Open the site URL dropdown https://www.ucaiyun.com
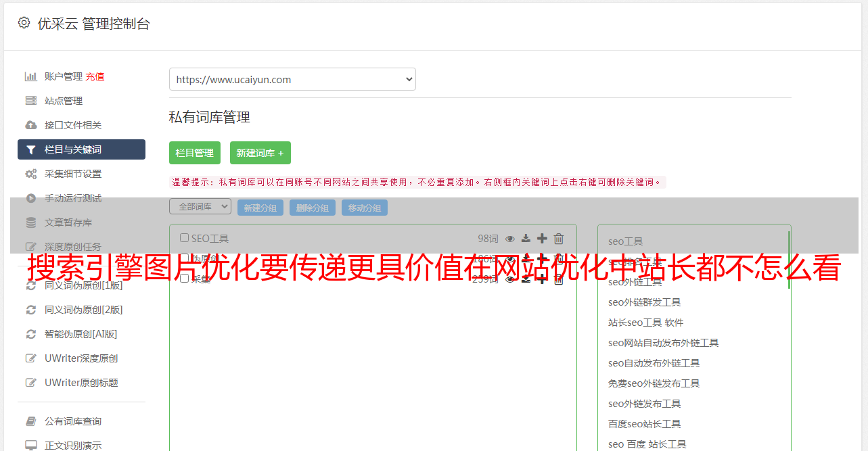 pos(292,79)
